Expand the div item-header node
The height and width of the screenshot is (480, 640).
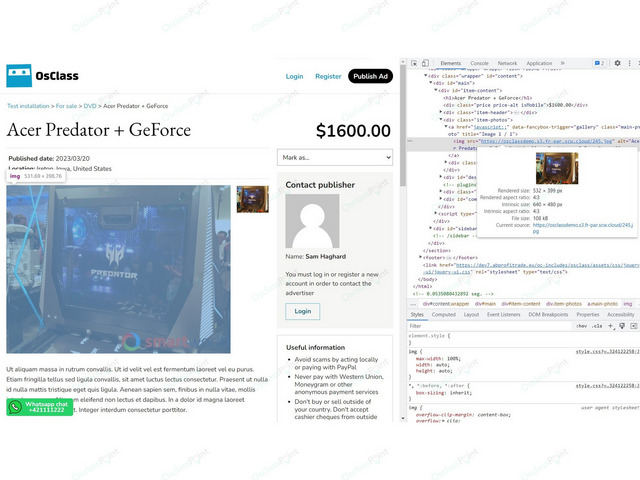pyautogui.click(x=440, y=112)
